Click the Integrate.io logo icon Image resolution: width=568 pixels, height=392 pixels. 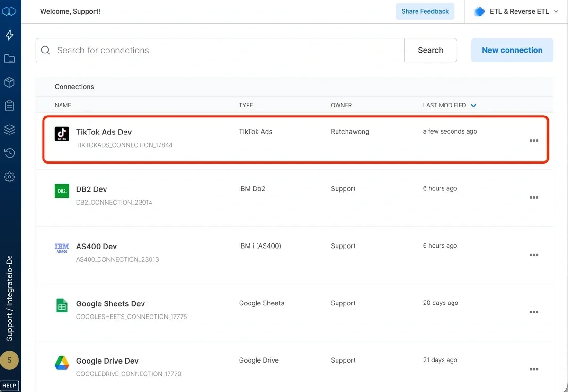[9, 11]
